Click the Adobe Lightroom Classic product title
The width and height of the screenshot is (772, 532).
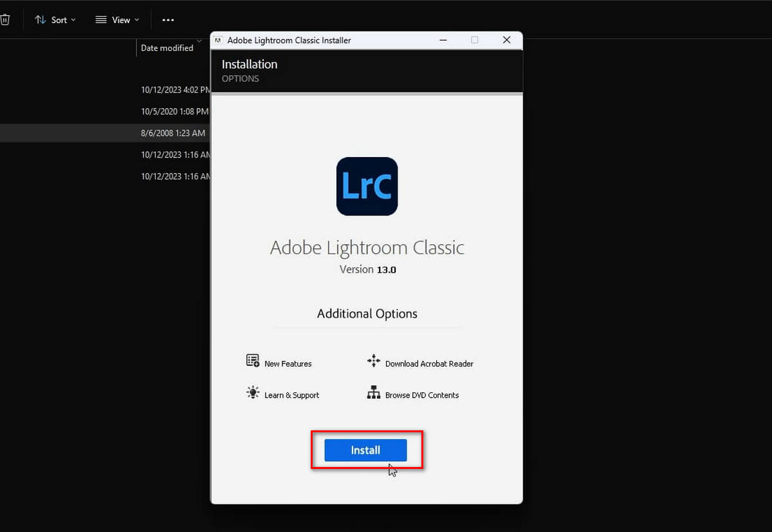[367, 248]
